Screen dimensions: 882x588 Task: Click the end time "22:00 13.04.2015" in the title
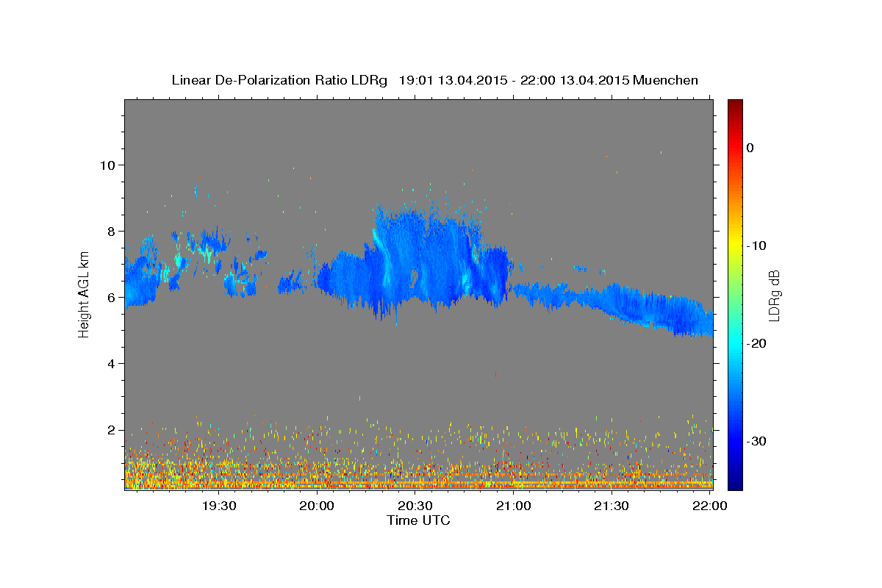[x=575, y=80]
